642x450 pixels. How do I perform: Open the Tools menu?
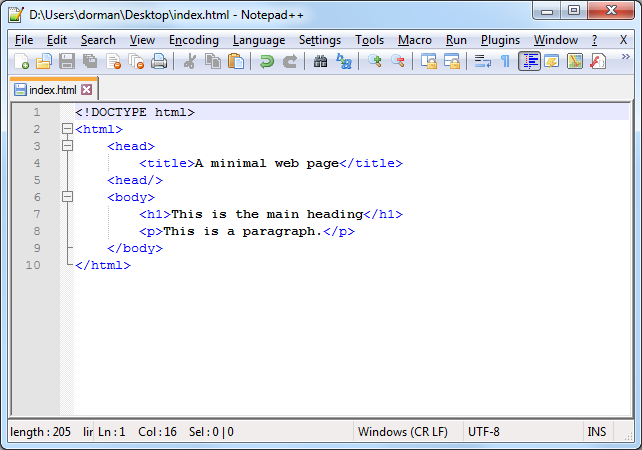pyautogui.click(x=369, y=40)
